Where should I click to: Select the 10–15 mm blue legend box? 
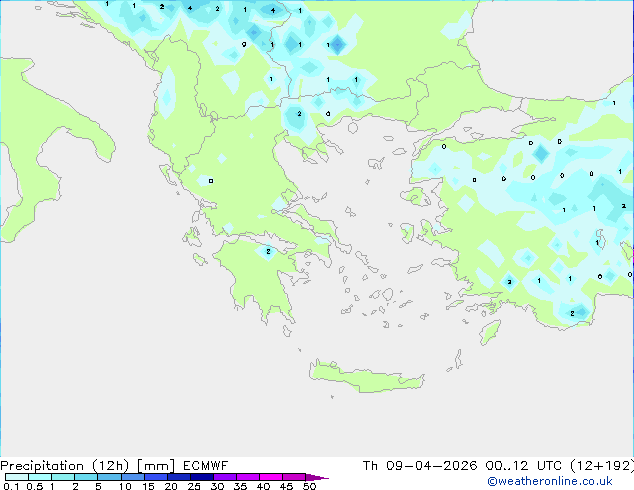(x=133, y=477)
